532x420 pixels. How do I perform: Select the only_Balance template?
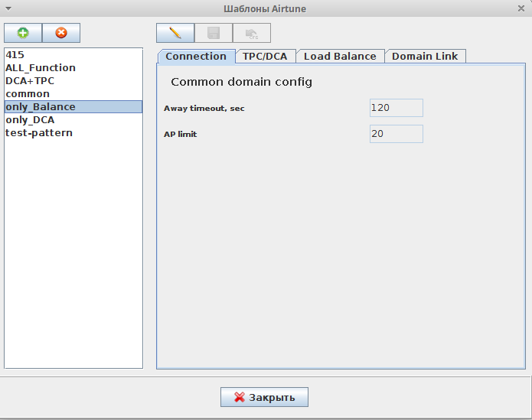[x=73, y=107]
